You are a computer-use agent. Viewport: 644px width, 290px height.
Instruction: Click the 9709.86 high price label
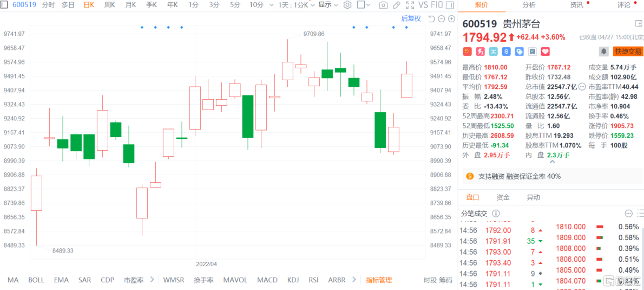pos(314,34)
